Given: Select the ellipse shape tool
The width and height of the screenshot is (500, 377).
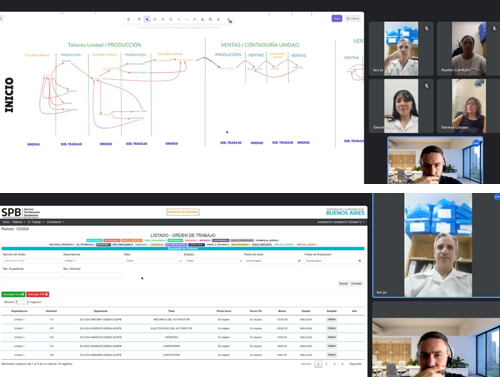Looking at the screenshot, I should coord(171,19).
